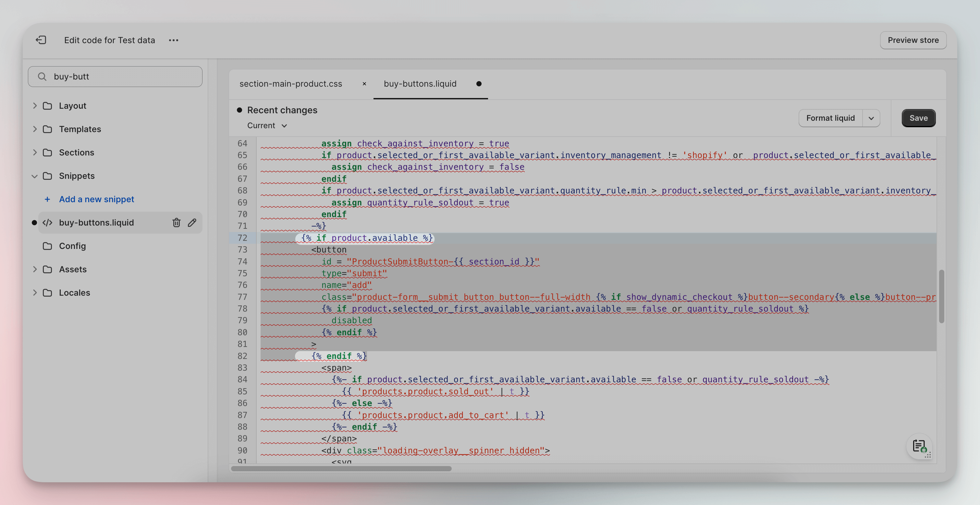
Task: Click the back arrow navigation icon
Action: pos(41,40)
